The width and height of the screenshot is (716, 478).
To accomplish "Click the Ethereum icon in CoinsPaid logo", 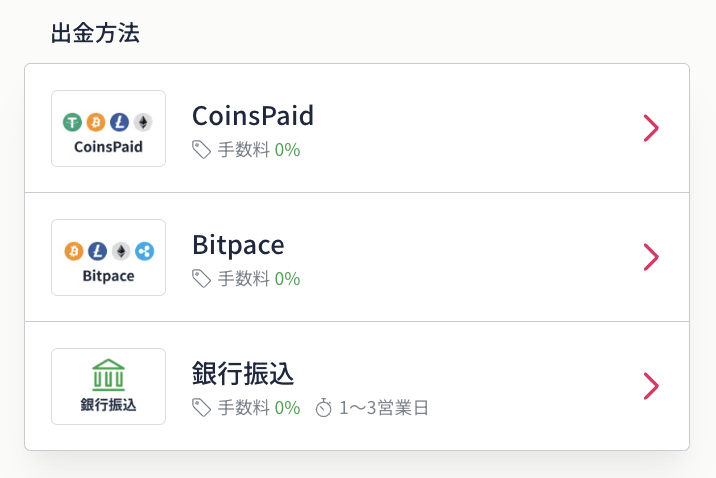I will (x=143, y=122).
